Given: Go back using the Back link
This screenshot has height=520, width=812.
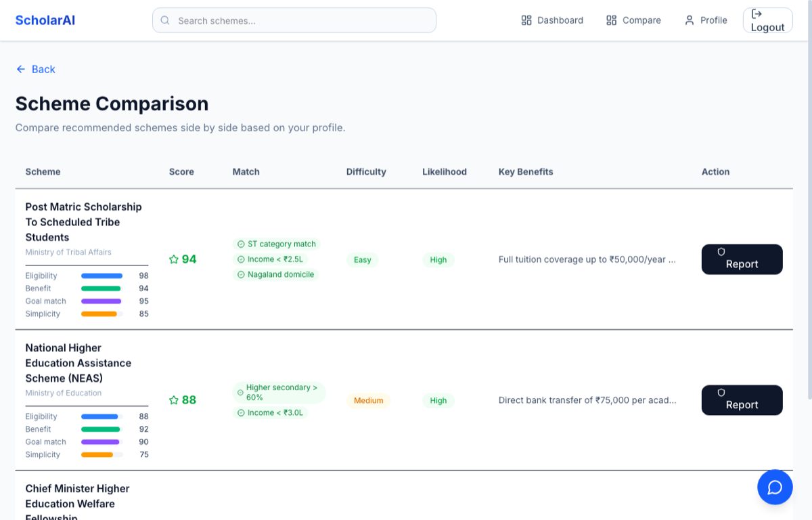Looking at the screenshot, I should point(35,69).
